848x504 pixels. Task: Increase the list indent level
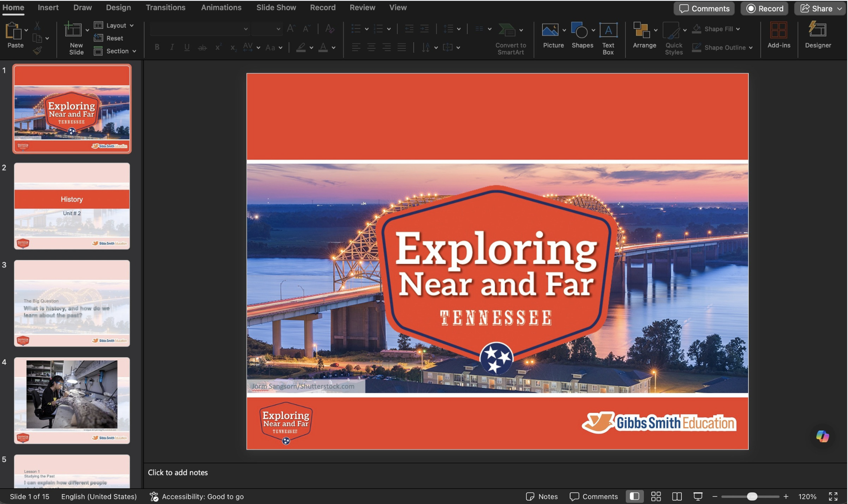tap(424, 29)
